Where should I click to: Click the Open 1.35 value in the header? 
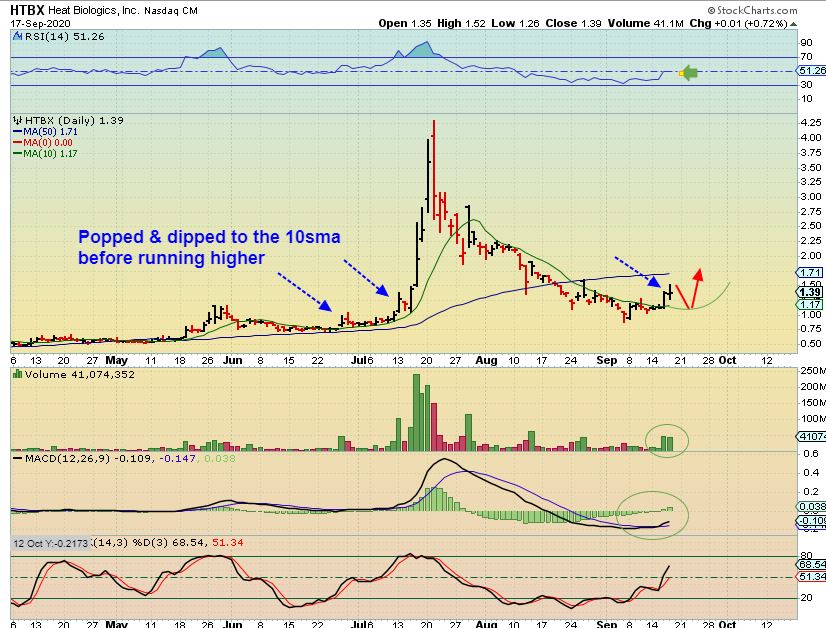[405, 24]
